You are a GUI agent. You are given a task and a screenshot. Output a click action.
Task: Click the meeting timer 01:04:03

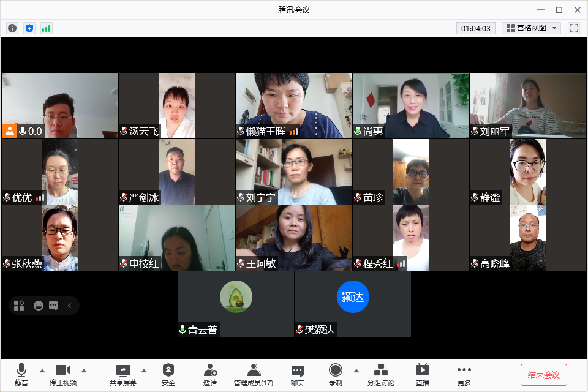[475, 28]
